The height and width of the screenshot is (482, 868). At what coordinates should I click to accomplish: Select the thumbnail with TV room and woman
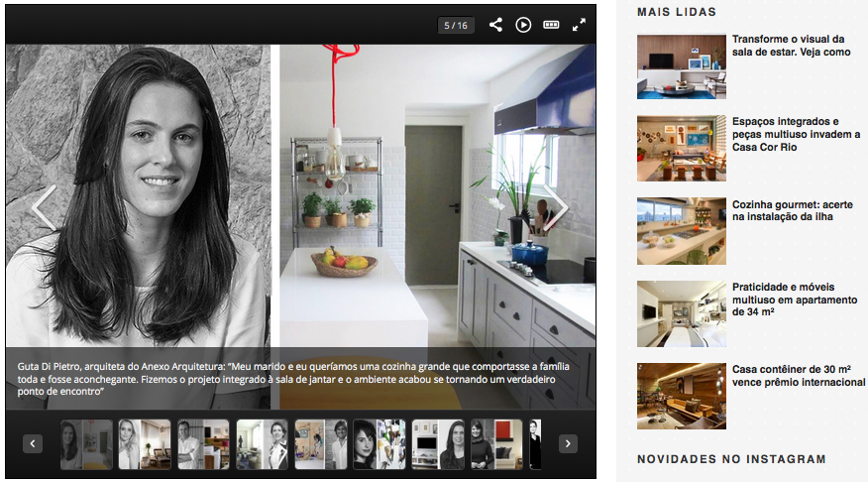[438, 444]
